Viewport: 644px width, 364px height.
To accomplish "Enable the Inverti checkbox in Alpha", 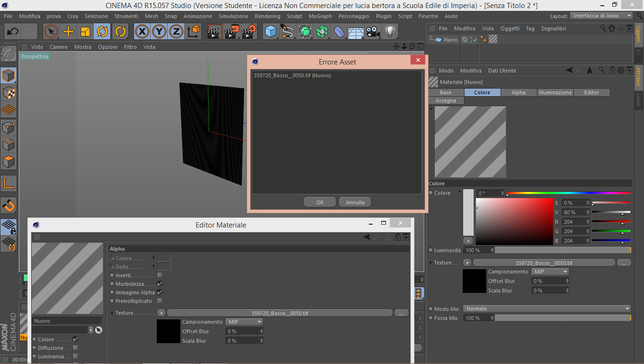I will click(160, 275).
